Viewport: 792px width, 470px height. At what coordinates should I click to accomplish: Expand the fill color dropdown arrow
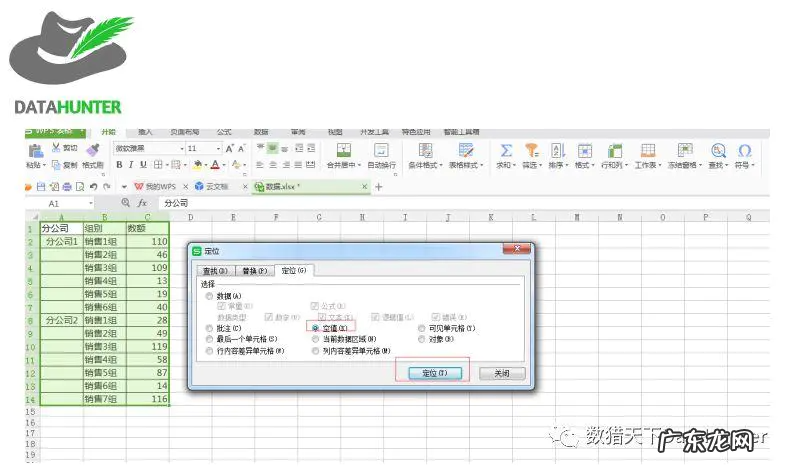(206, 165)
